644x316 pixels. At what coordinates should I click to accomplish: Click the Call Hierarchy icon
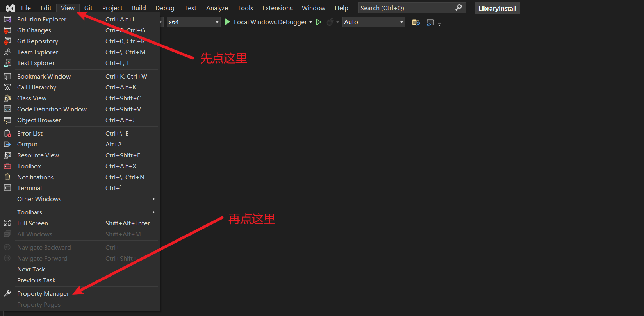coord(7,87)
